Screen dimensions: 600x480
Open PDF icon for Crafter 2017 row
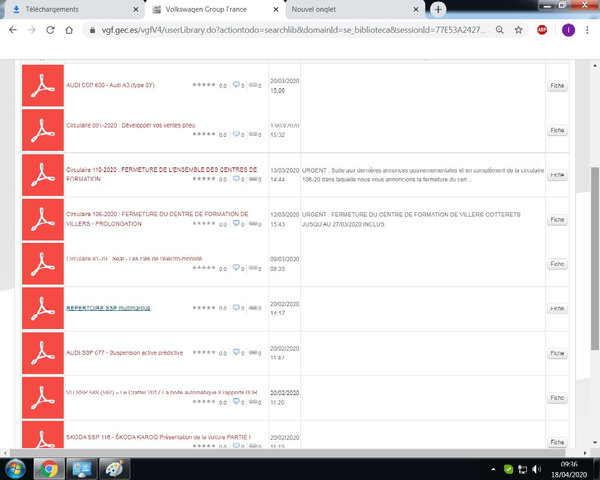pos(43,398)
